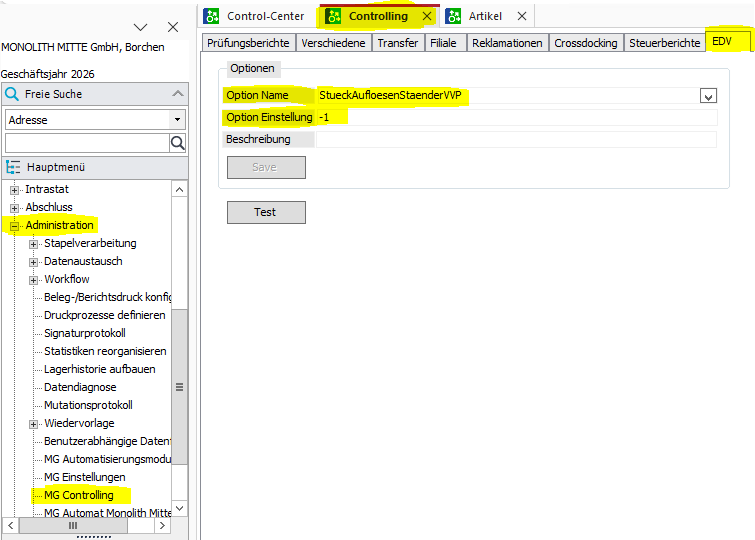This screenshot has width=755, height=540.
Task: Open the Adresse dropdown
Action: tap(177, 119)
